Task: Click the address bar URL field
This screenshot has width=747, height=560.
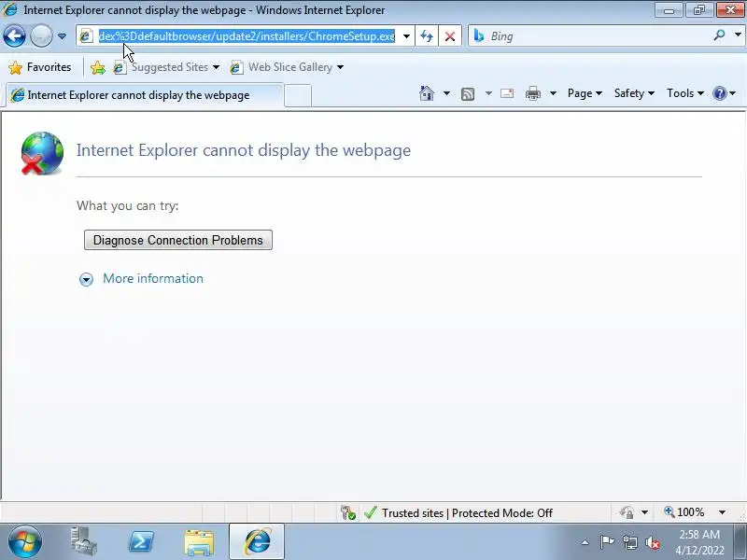Action: point(247,36)
